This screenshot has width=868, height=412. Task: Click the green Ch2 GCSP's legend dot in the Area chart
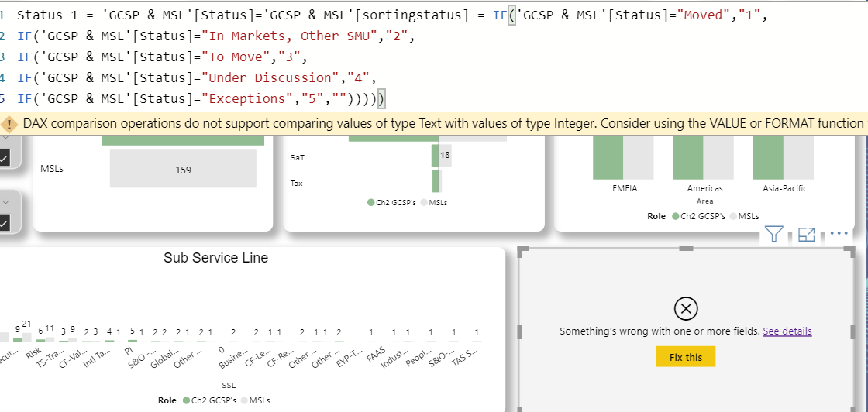click(675, 216)
